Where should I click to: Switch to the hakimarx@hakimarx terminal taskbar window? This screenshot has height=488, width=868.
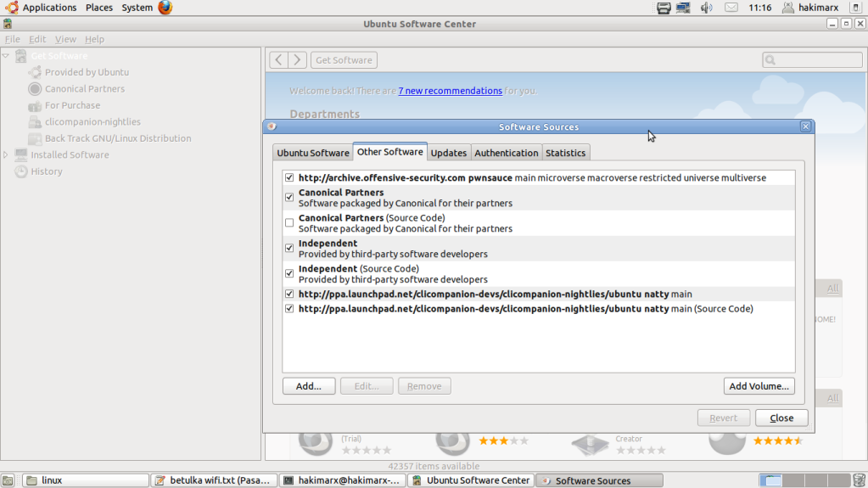click(x=343, y=480)
